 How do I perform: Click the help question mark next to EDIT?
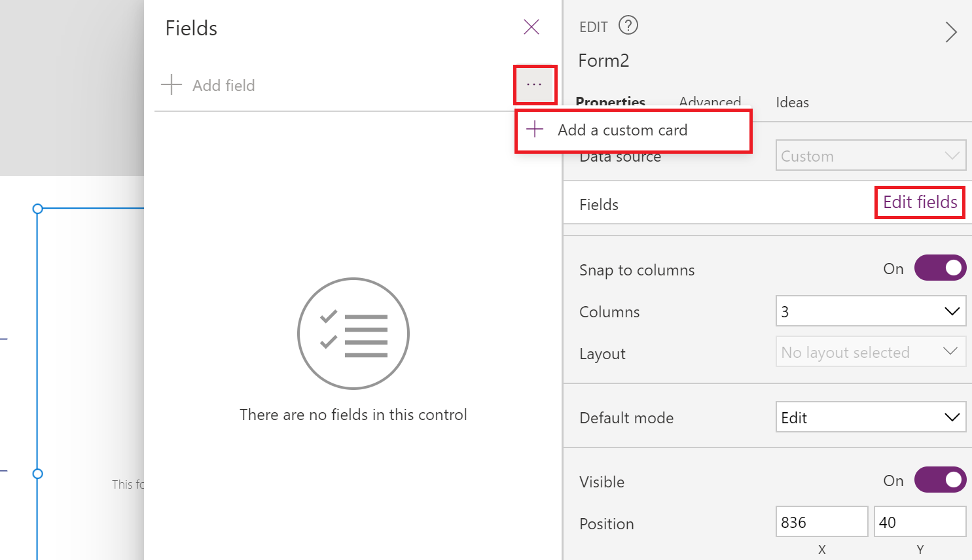[628, 26]
